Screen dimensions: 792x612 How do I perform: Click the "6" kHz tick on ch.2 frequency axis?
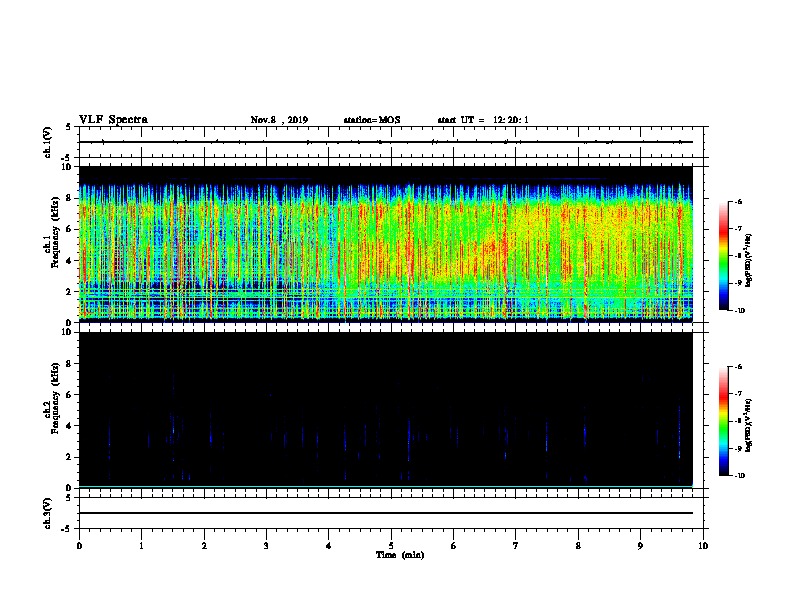70,394
